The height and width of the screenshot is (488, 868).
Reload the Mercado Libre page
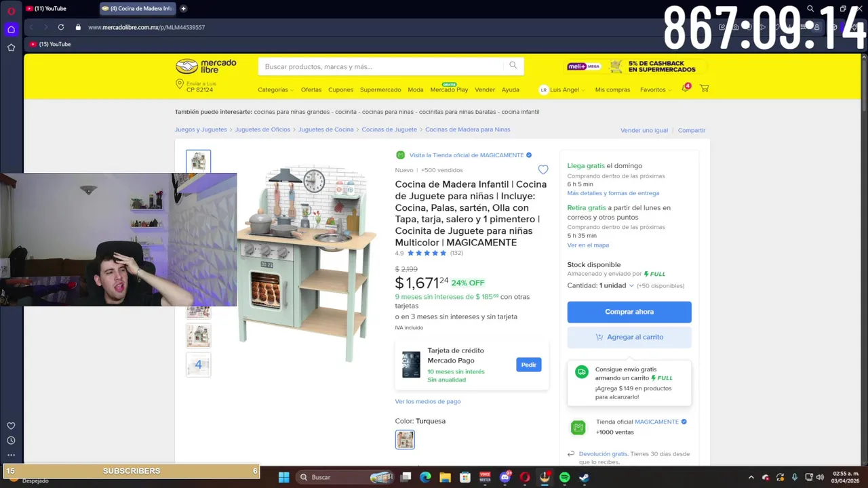(61, 27)
